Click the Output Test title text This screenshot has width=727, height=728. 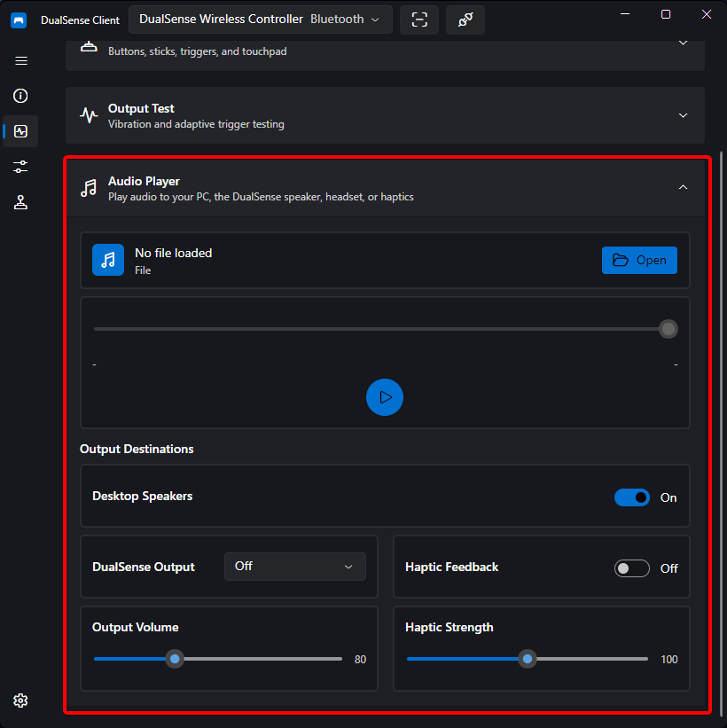[x=141, y=109]
